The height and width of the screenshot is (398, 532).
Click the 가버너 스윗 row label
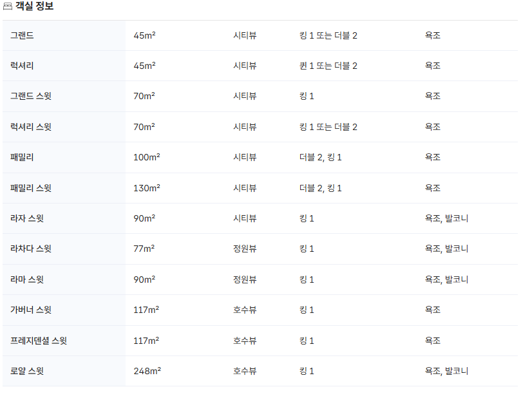coord(31,310)
